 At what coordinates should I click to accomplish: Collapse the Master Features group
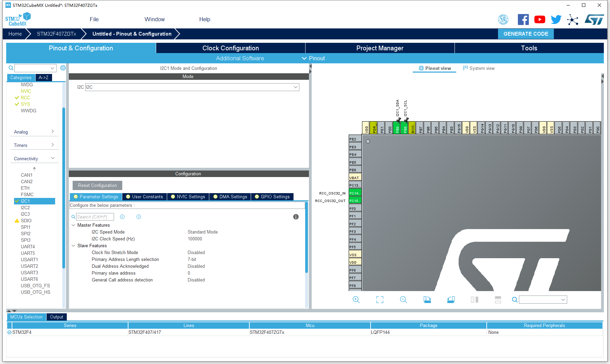tap(73, 225)
